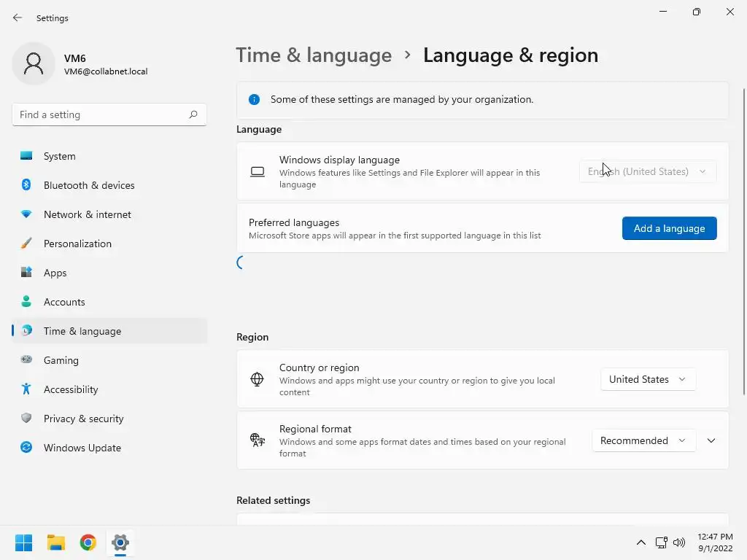Click the VM6 user avatar icon

click(x=34, y=64)
